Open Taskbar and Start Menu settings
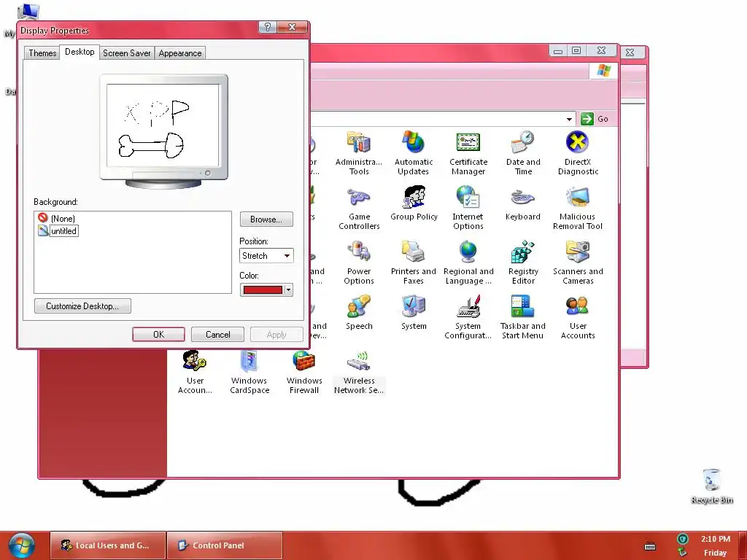 coord(523,316)
